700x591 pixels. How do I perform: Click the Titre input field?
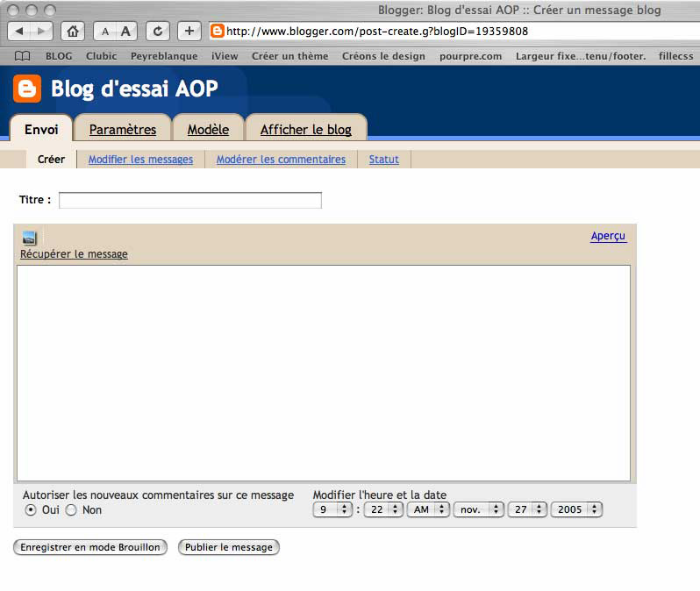coord(190,200)
